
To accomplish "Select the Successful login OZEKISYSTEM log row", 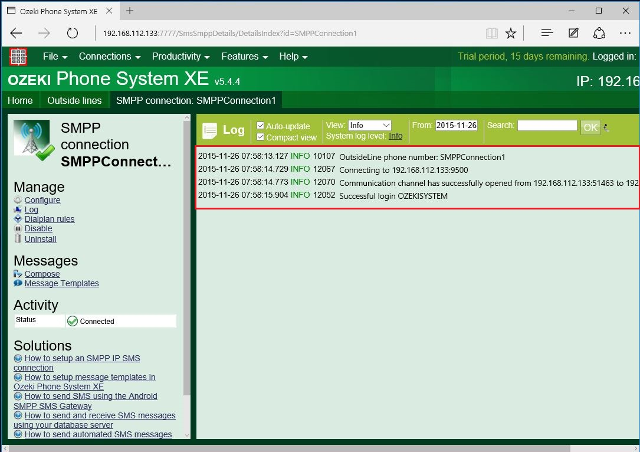I will pyautogui.click(x=418, y=196).
